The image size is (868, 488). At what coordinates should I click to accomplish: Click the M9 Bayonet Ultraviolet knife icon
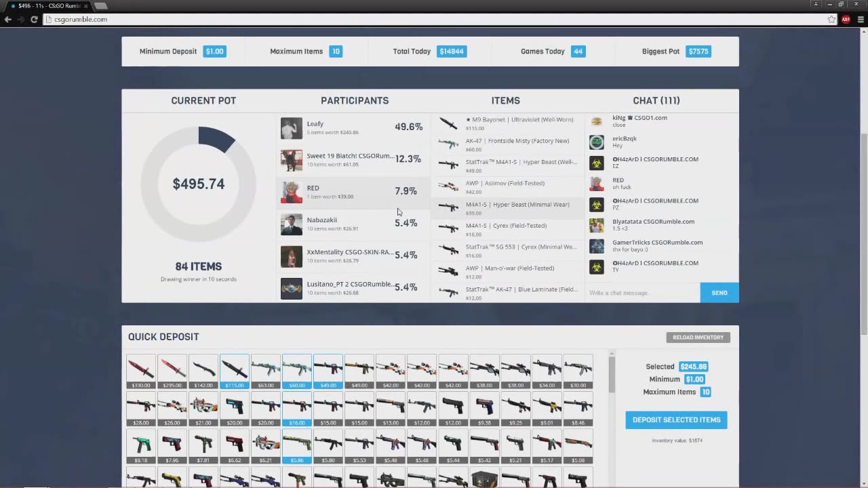coord(448,123)
